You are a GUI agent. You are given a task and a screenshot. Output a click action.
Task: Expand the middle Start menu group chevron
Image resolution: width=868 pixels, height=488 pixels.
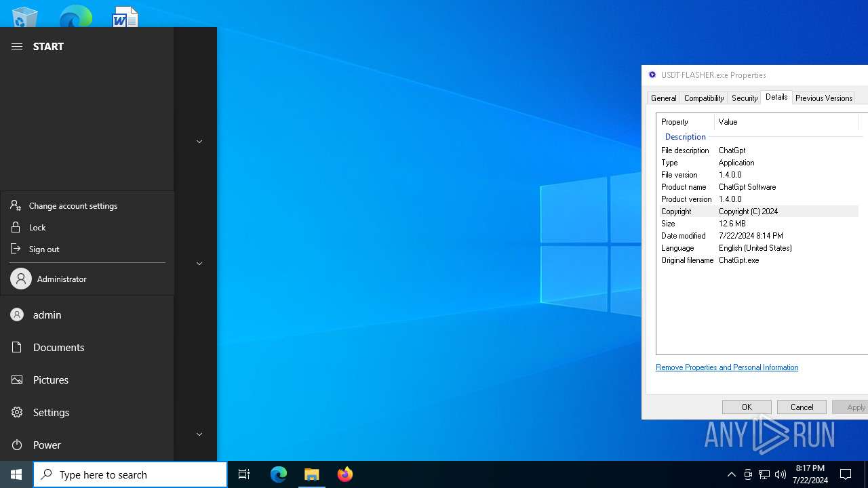(x=199, y=264)
